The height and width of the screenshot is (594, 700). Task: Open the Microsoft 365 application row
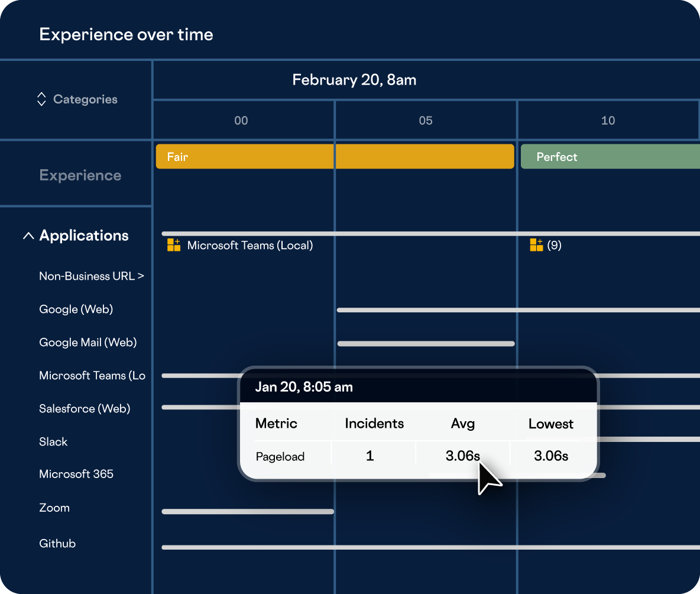point(76,474)
